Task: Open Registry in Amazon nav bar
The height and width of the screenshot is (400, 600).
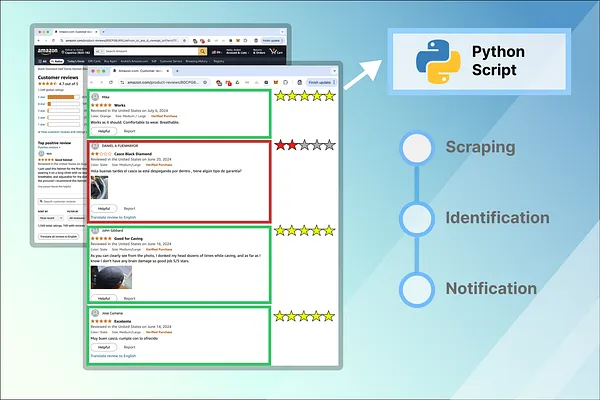Action: [x=219, y=61]
